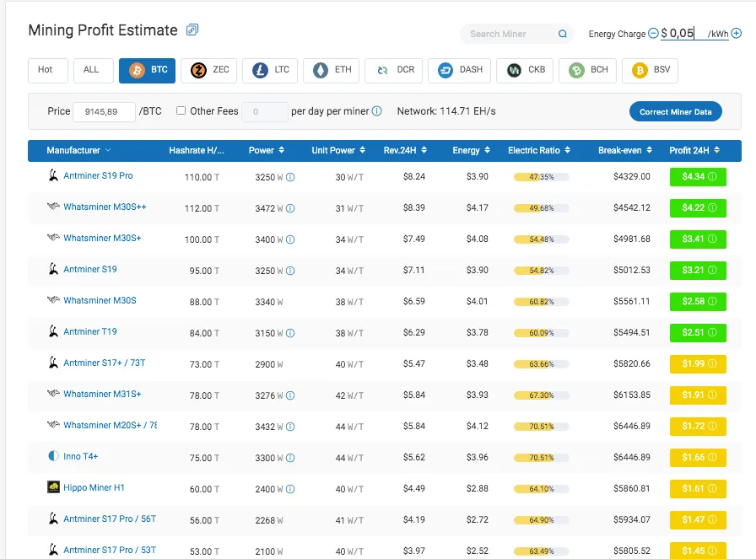Image resolution: width=756 pixels, height=559 pixels.
Task: Increase energy charge with plus icon
Action: tap(737, 33)
